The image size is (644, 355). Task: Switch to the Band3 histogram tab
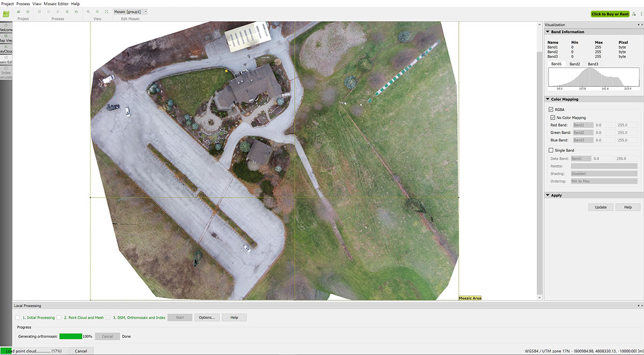click(x=593, y=64)
